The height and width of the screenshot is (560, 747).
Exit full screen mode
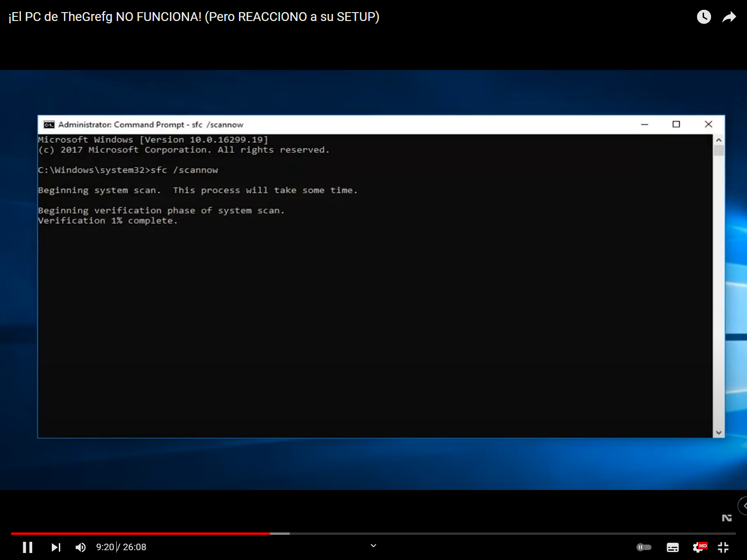723,547
